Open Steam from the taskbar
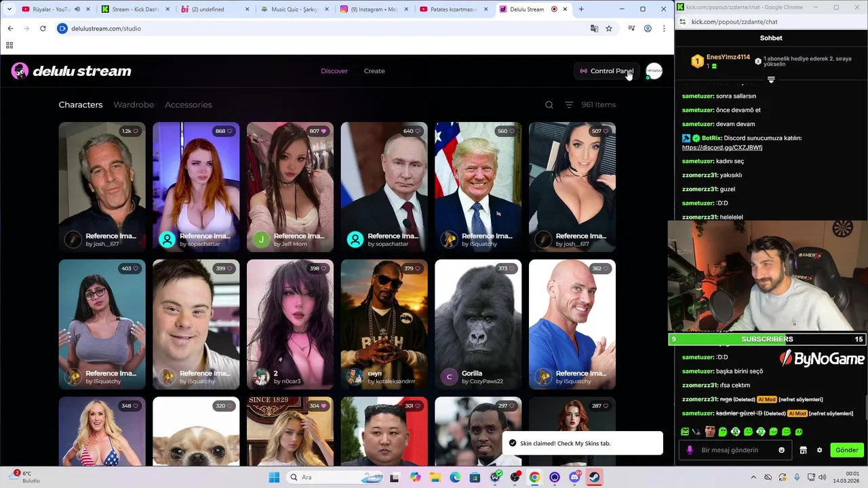The height and width of the screenshot is (488, 868). pos(595,477)
